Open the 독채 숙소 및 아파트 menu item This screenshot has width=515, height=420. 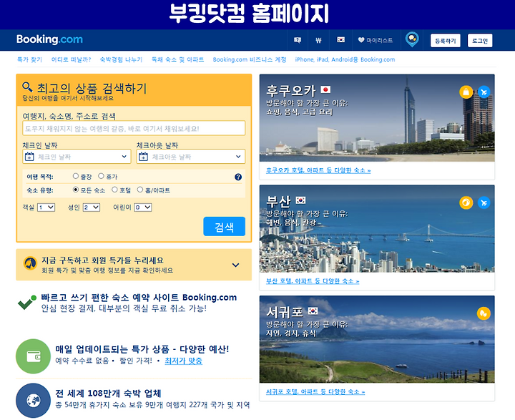click(x=177, y=59)
